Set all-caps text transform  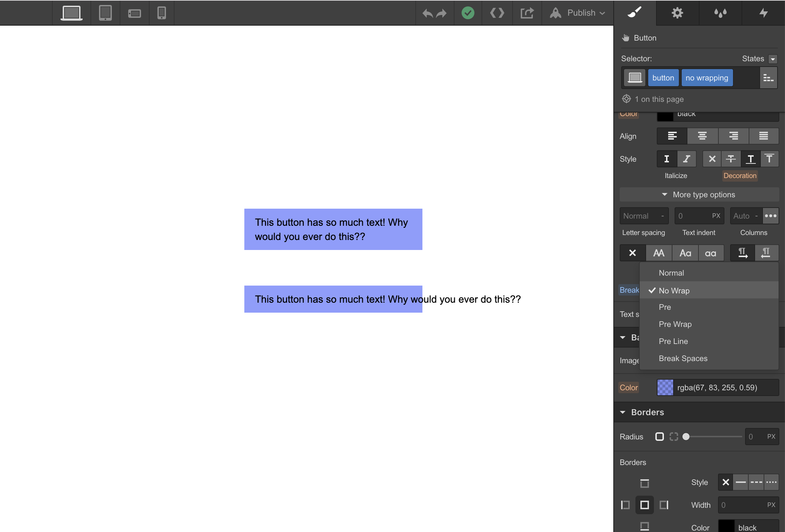tap(659, 253)
